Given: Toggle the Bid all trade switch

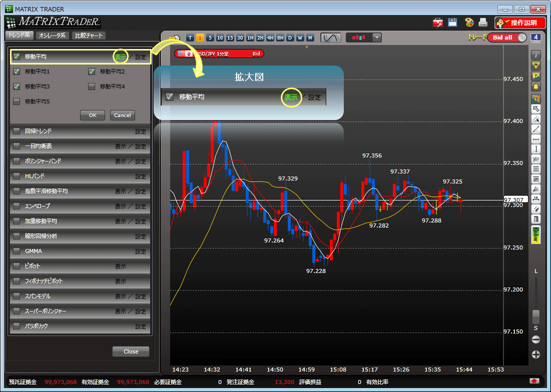Looking at the screenshot, I should (507, 37).
